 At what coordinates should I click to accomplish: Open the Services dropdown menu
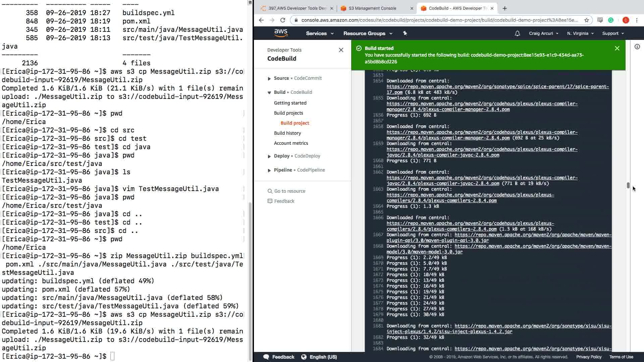coord(319,33)
